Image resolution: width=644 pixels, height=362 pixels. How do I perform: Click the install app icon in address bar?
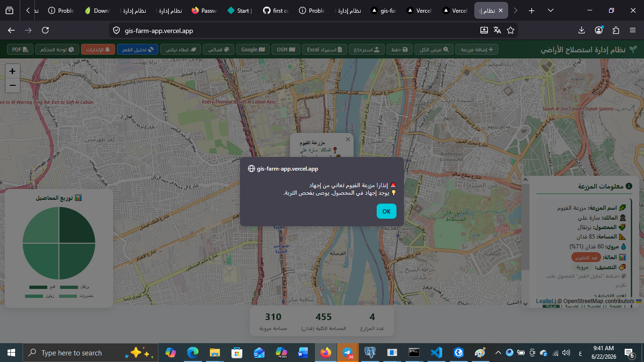[484, 30]
